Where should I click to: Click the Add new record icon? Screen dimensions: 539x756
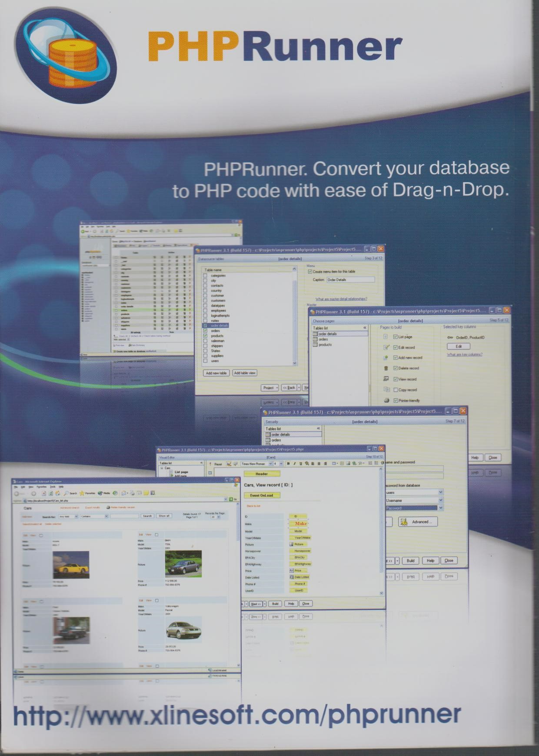[x=386, y=357]
